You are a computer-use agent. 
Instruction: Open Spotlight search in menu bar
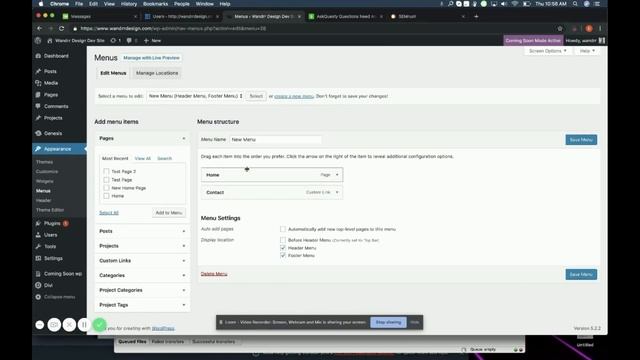coord(575,4)
